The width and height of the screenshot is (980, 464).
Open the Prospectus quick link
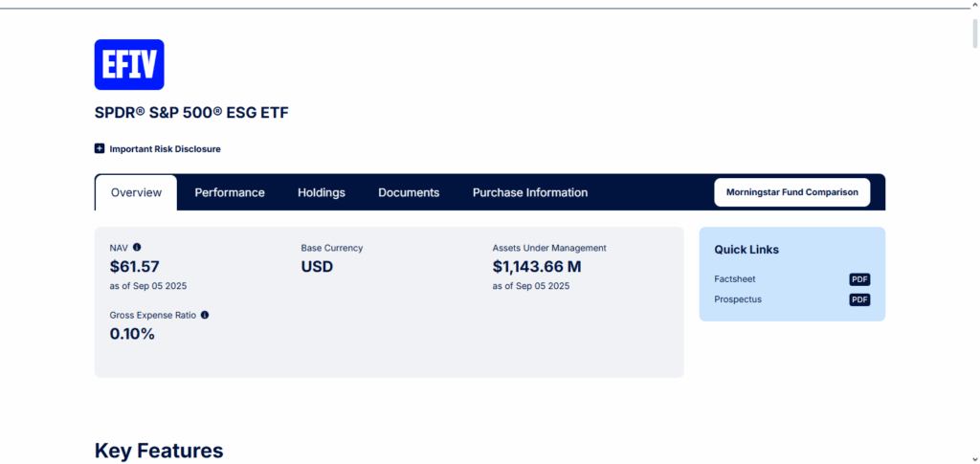pyautogui.click(x=738, y=299)
